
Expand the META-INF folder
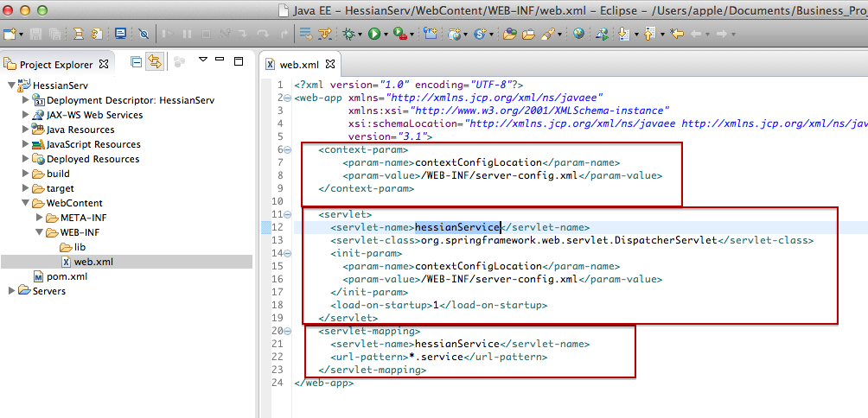(39, 218)
